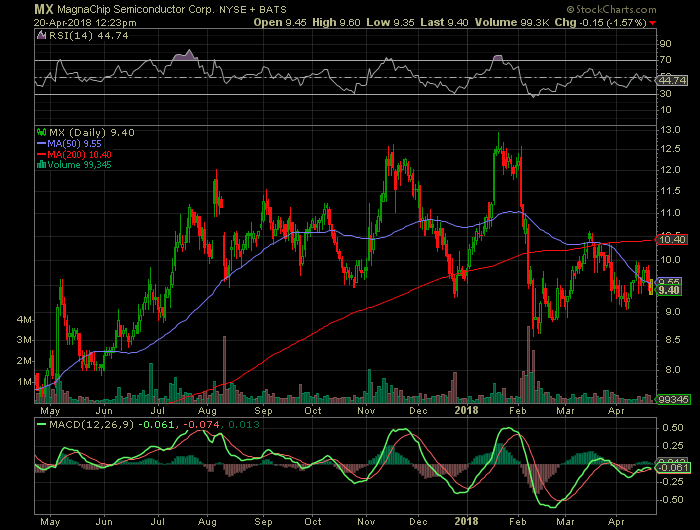Click the RSI(14) 44.74 indicator label
The image size is (700, 530).
click(88, 36)
